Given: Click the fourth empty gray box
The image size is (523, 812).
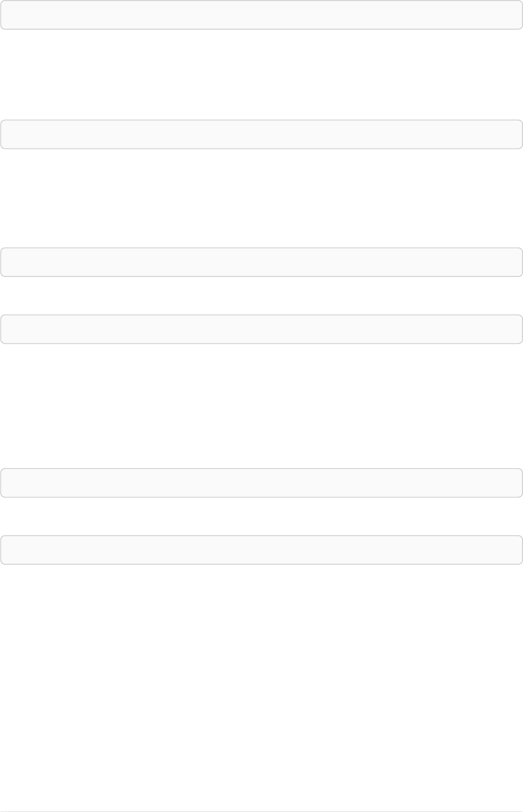Looking at the screenshot, I should (261, 329).
